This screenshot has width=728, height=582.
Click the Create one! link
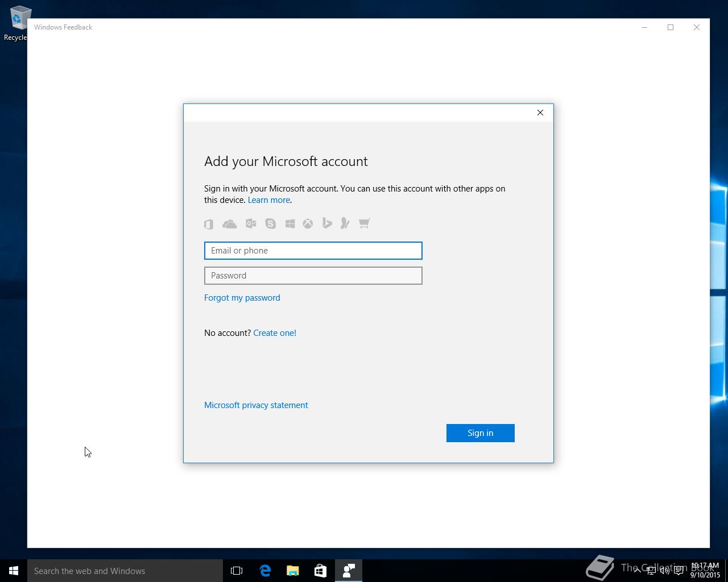(x=275, y=333)
